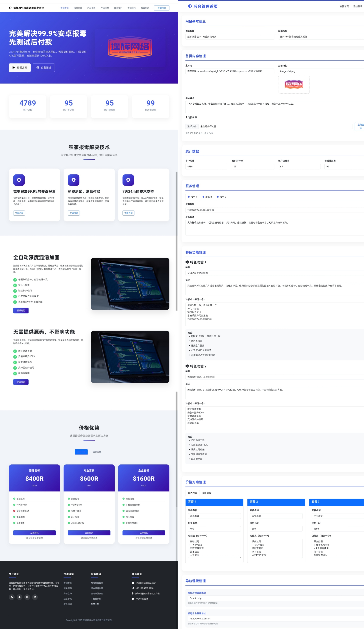Click the 查看方案 play button
Screen dimensions: 364x629
(20, 68)
